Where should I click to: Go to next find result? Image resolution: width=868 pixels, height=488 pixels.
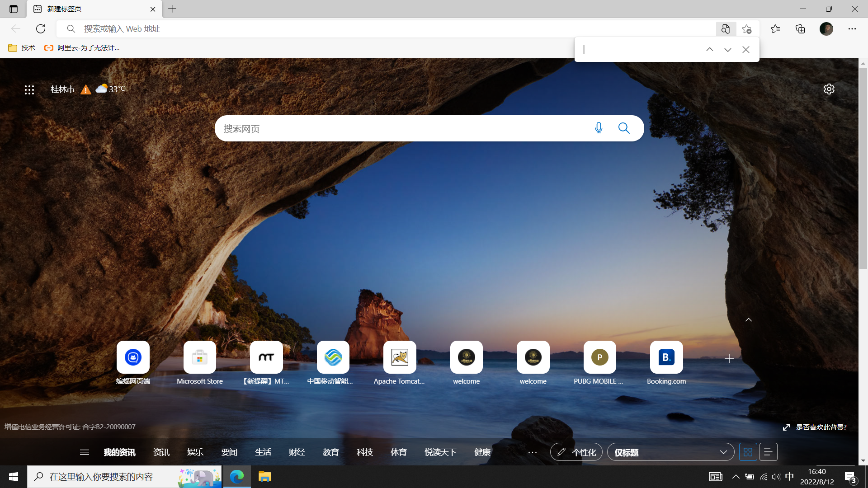727,50
